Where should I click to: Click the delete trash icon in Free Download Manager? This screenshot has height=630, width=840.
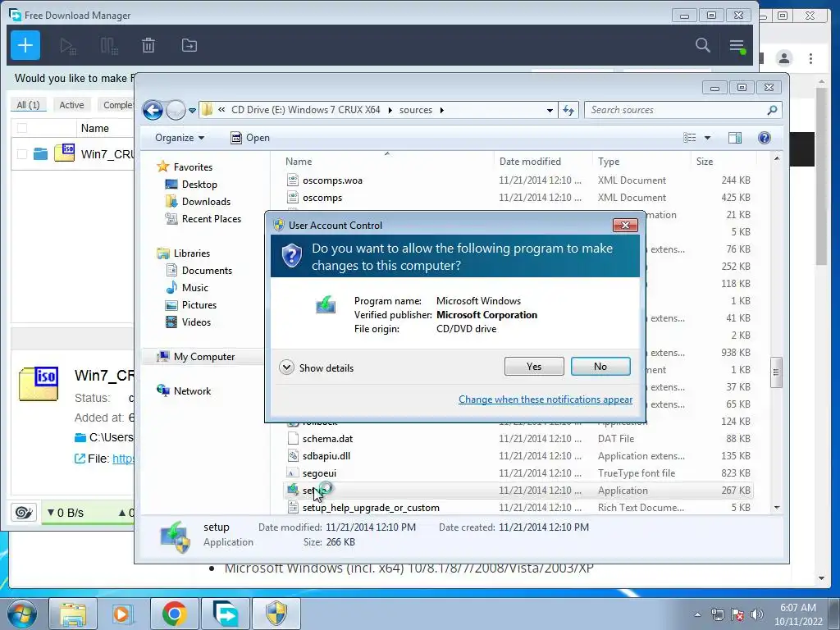pyautogui.click(x=148, y=46)
